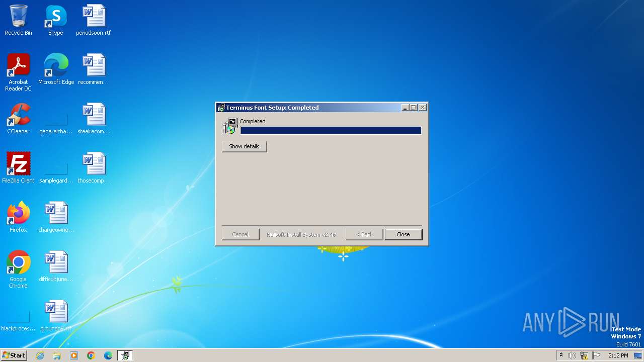The height and width of the screenshot is (362, 644).
Task: Open Acrobat Reader DC shortcut
Action: 18,72
